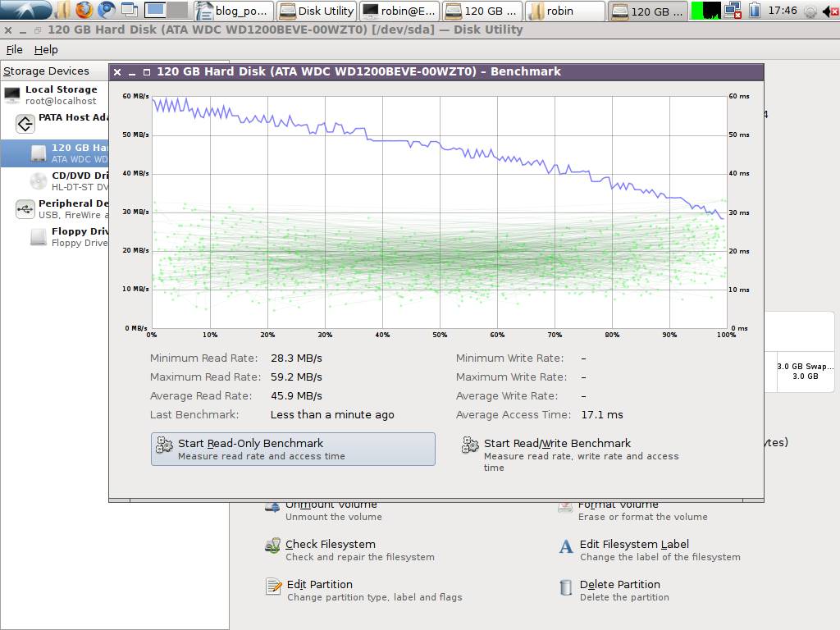The height and width of the screenshot is (630, 840).
Task: Switch to the blog_po... taskbar window
Action: tap(234, 11)
